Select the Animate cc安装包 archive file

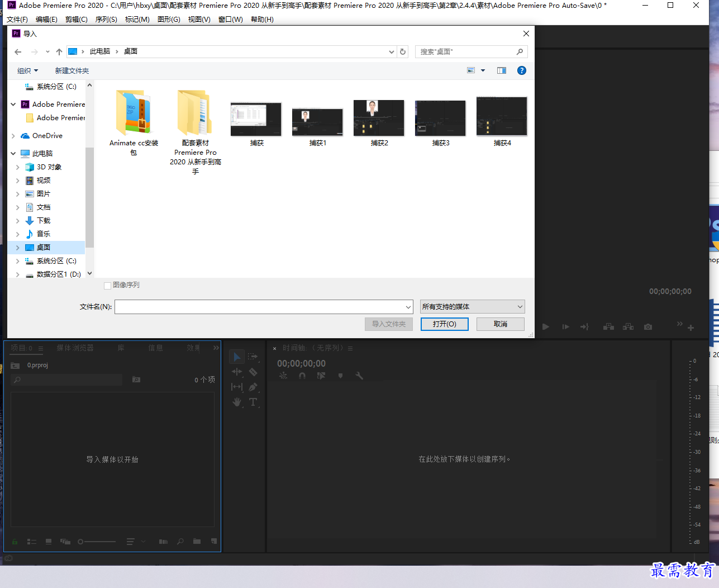134,123
